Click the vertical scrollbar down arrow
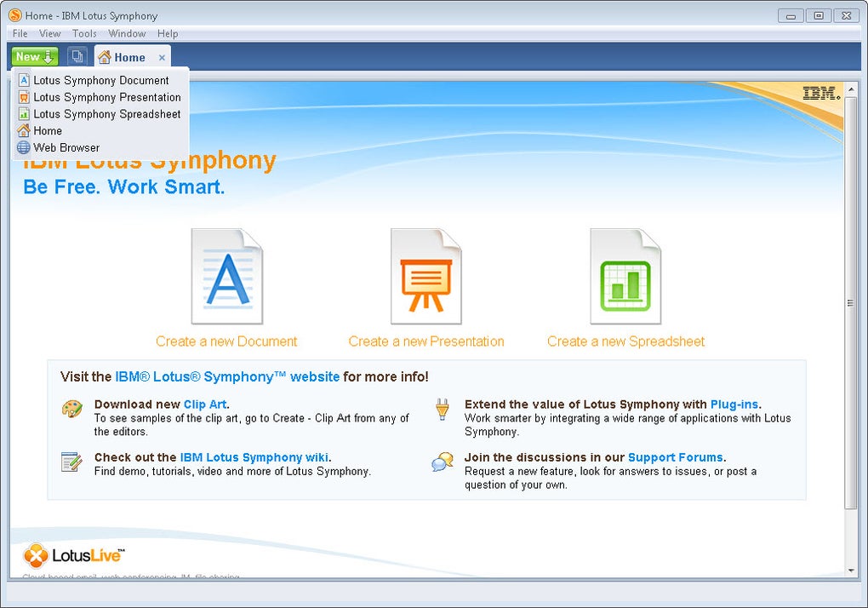The width and height of the screenshot is (868, 608). [850, 570]
